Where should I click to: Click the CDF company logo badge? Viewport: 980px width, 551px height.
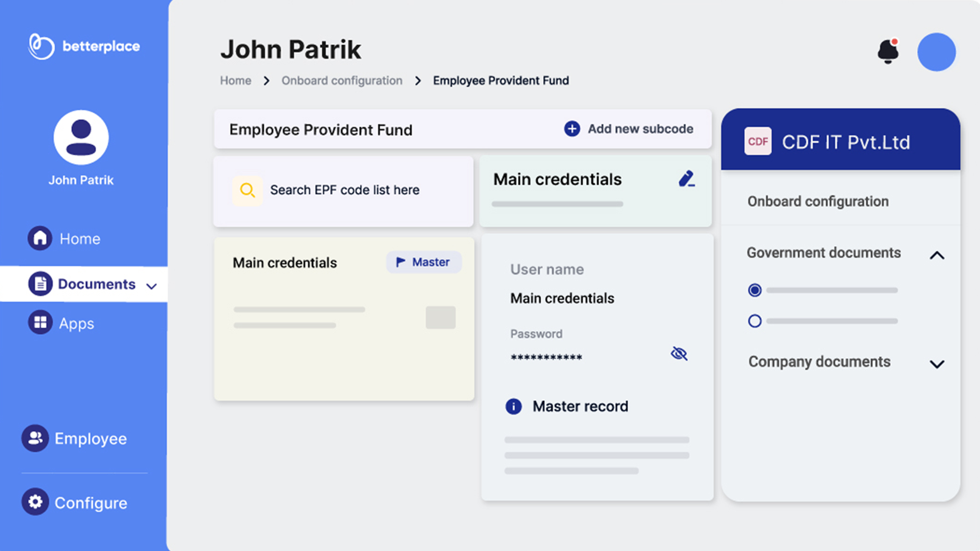[758, 141]
